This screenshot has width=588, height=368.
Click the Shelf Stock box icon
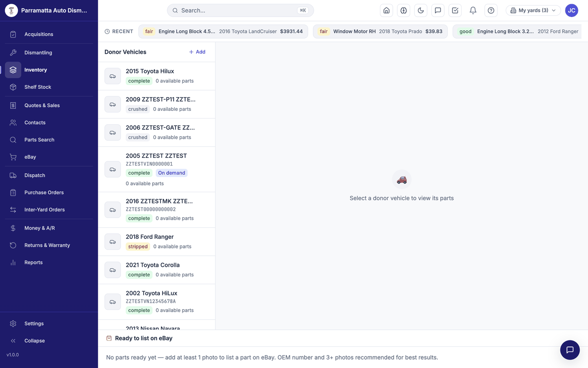13,87
